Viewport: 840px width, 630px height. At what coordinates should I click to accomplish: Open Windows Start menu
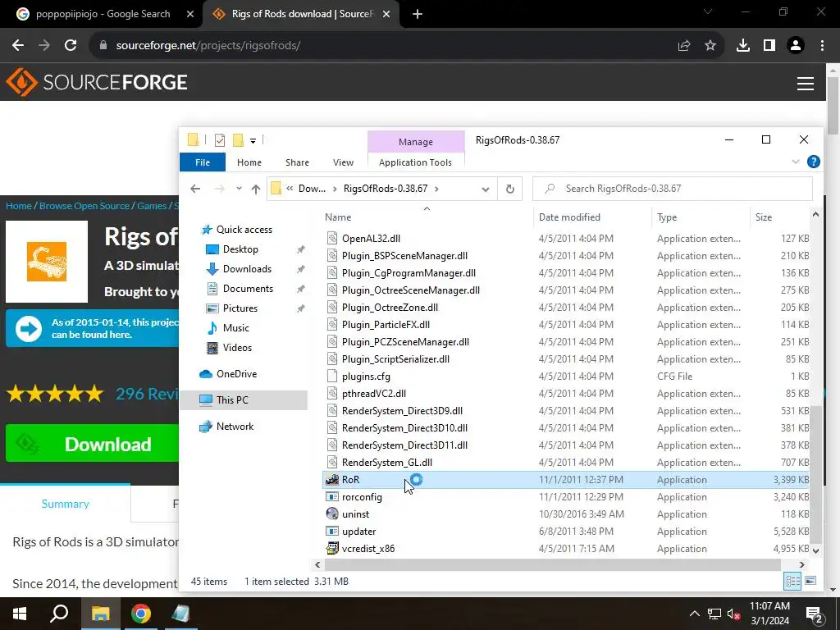(x=20, y=614)
